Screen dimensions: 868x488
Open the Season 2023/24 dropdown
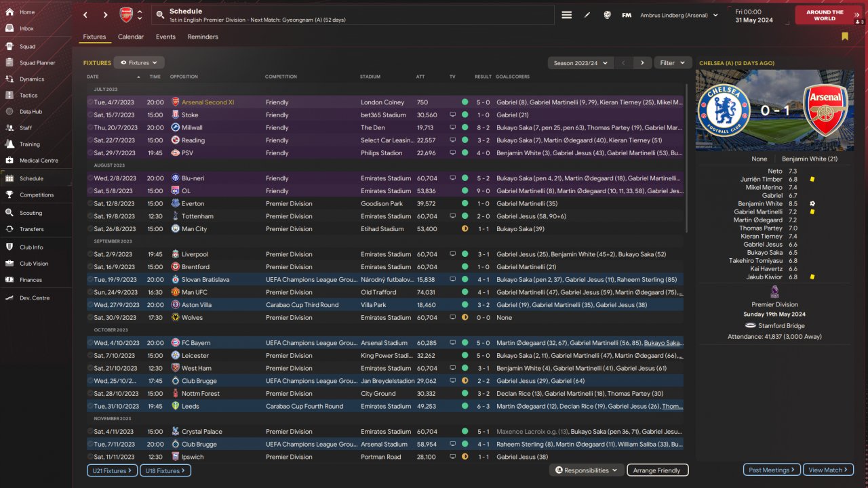coord(580,63)
